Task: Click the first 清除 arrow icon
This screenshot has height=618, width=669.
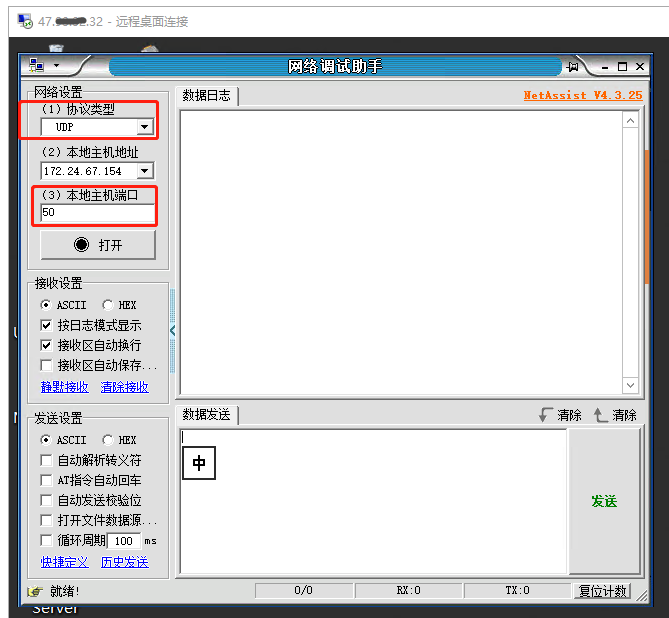Action: (x=545, y=415)
